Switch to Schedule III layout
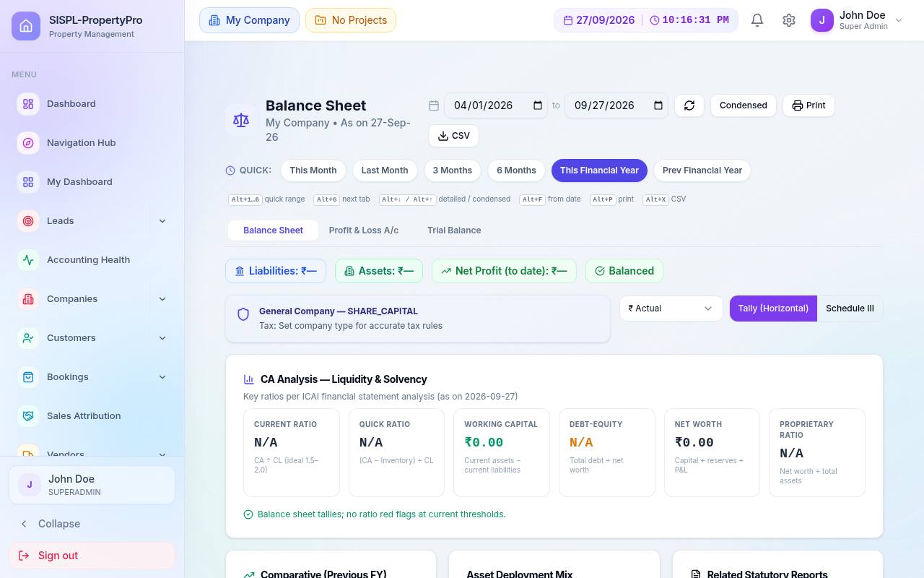Viewport: 924px width, 578px height. tap(850, 309)
